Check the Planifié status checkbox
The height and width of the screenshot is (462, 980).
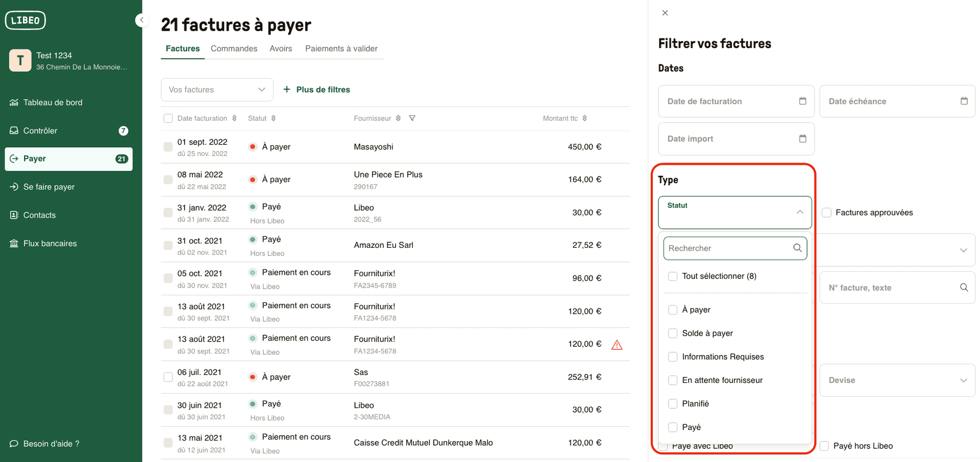pos(673,403)
